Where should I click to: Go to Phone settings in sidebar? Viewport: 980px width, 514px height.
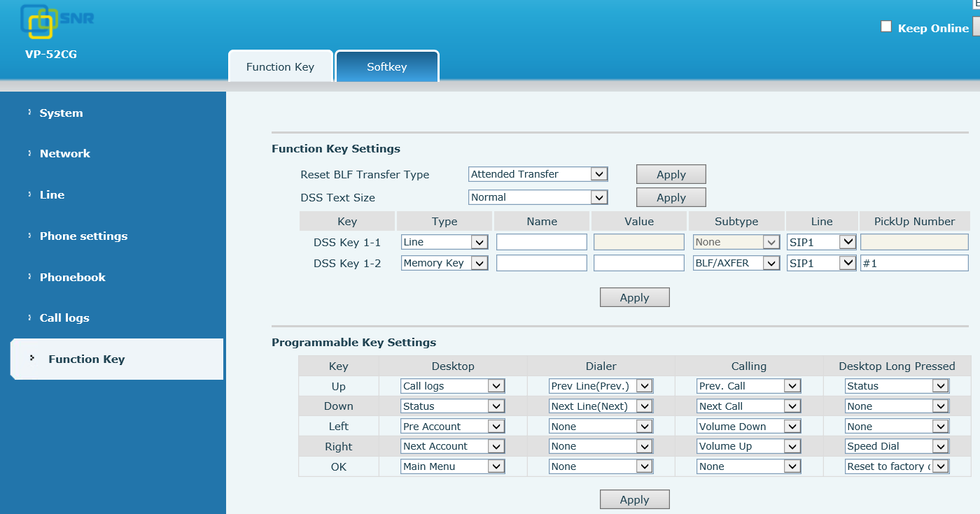click(83, 236)
